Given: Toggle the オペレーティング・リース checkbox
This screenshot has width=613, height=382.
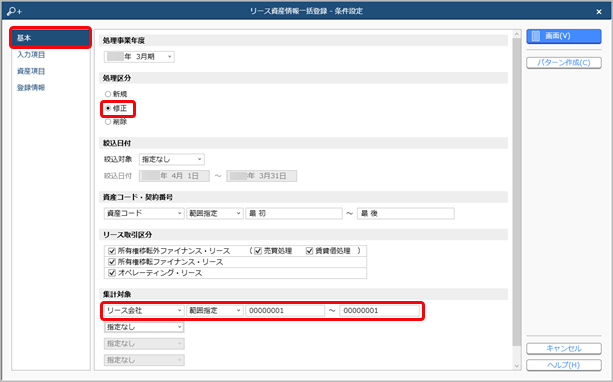Looking at the screenshot, I should tap(112, 273).
